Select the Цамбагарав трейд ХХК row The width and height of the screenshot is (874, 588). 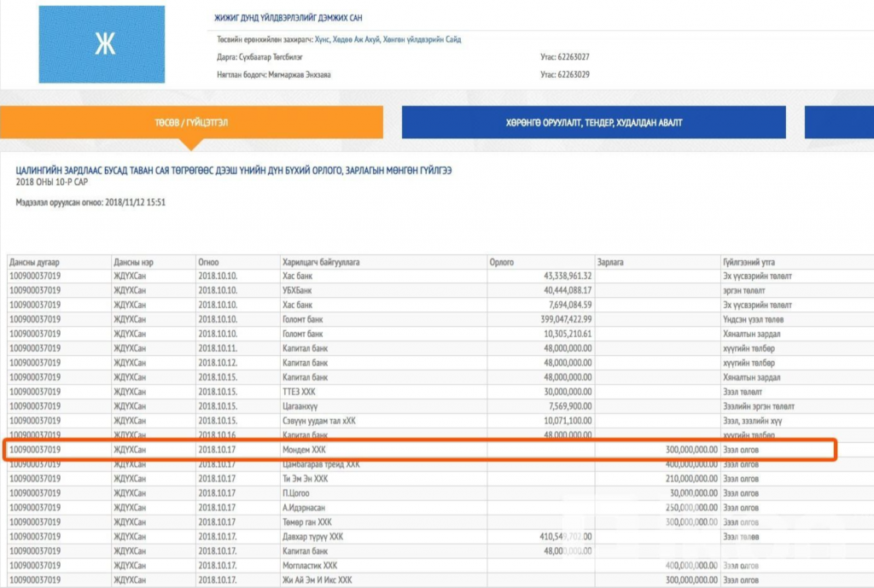321,464
